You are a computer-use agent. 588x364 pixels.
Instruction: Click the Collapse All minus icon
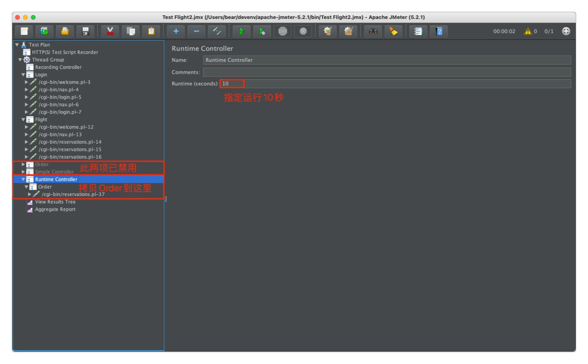tap(196, 31)
